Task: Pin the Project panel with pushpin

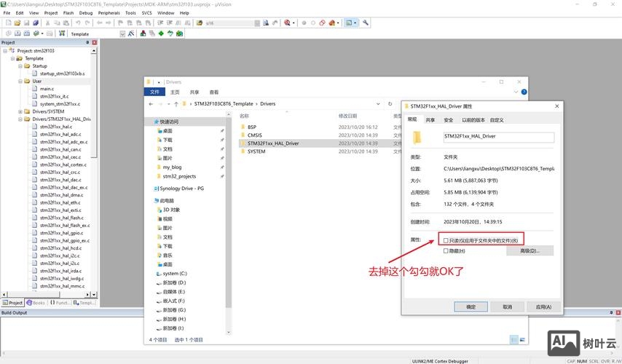Action: 87,42
